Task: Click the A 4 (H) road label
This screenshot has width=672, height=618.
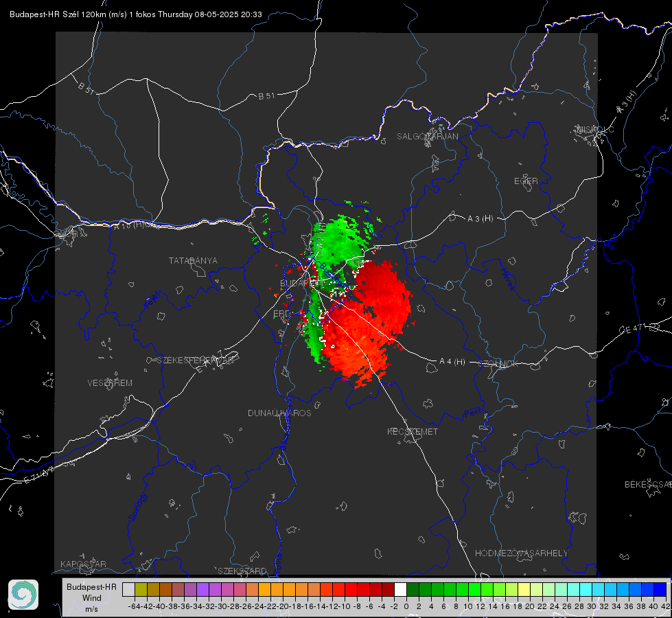Action: click(452, 362)
